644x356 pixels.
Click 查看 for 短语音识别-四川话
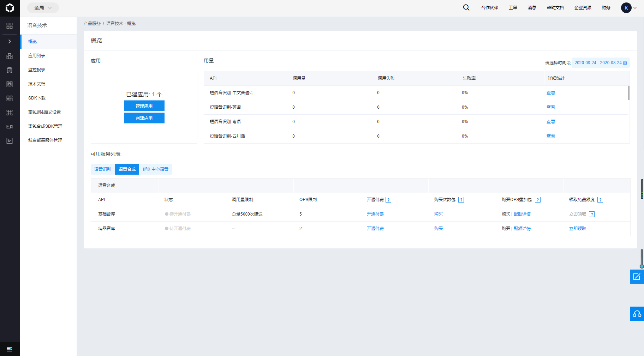[551, 136]
